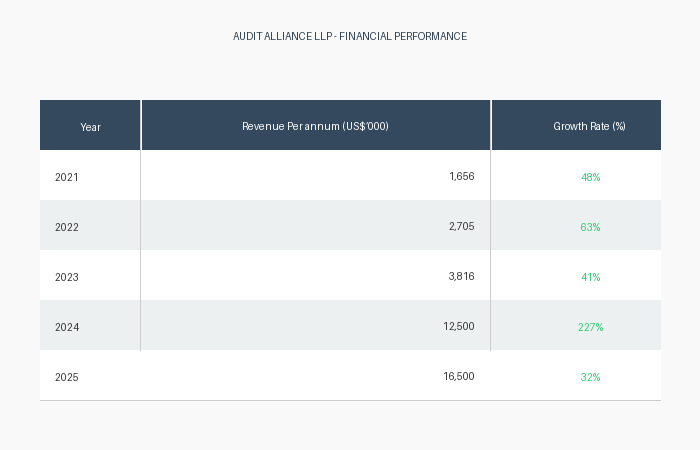Click the 32% growth rate value
The image size is (700, 450).
tap(590, 377)
